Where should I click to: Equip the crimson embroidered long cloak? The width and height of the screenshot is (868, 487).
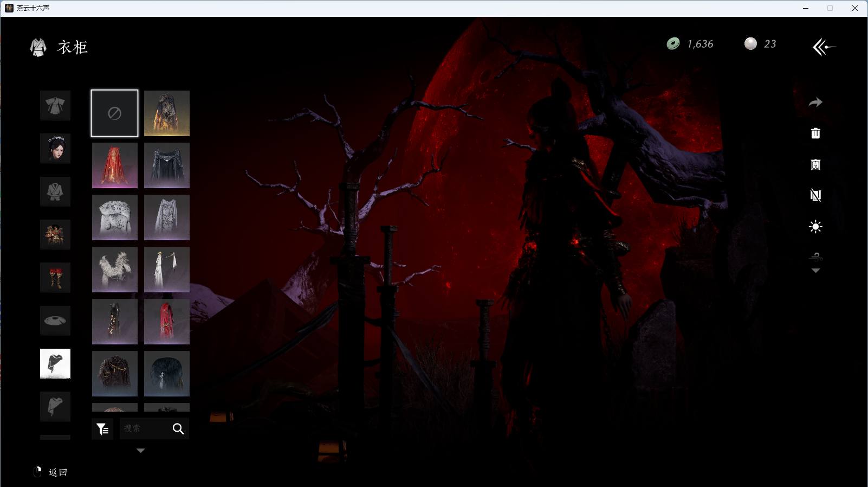click(167, 322)
